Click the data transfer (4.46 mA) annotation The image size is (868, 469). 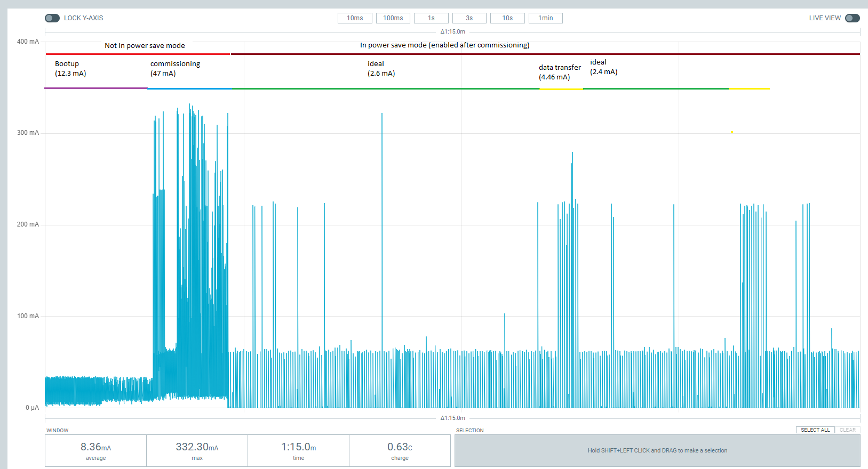pos(560,72)
